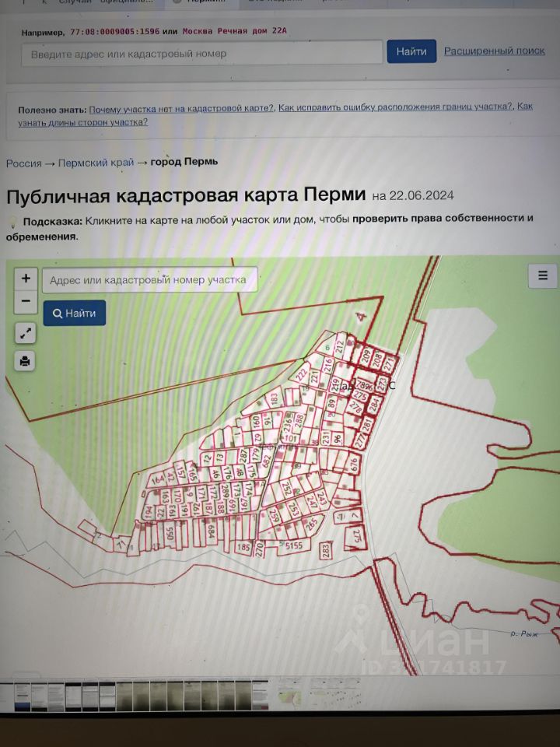Select parcel 212 on the map
The width and height of the screenshot is (560, 747).
(x=340, y=346)
